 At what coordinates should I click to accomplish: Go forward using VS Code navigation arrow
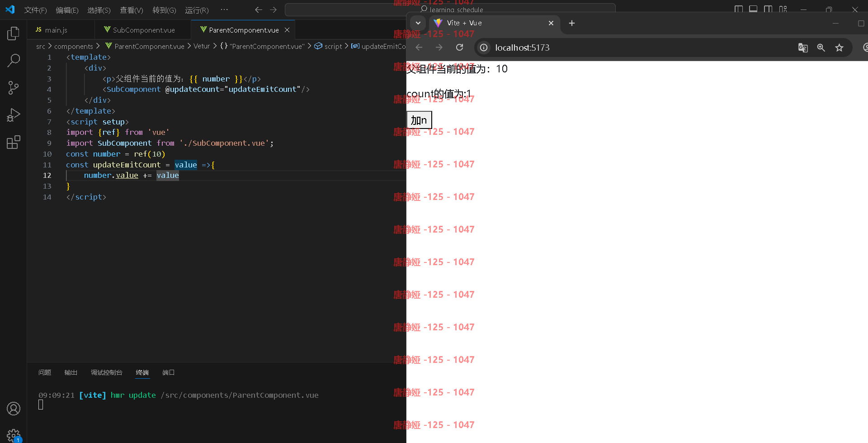(273, 10)
